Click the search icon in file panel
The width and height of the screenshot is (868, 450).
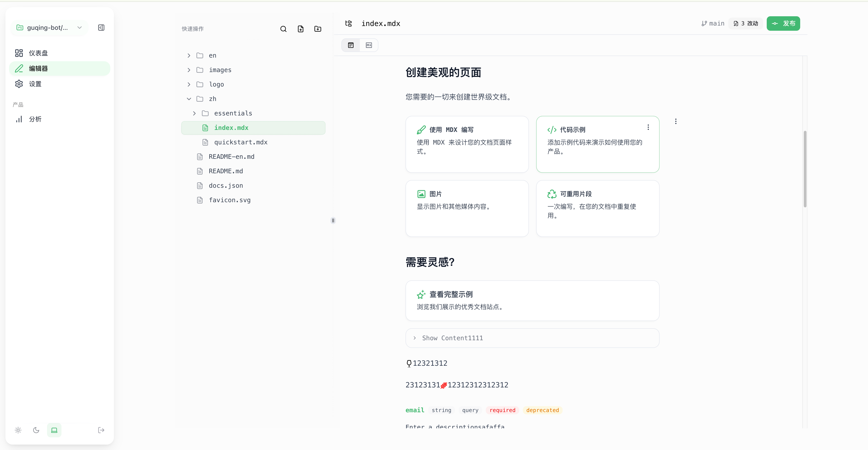point(283,29)
